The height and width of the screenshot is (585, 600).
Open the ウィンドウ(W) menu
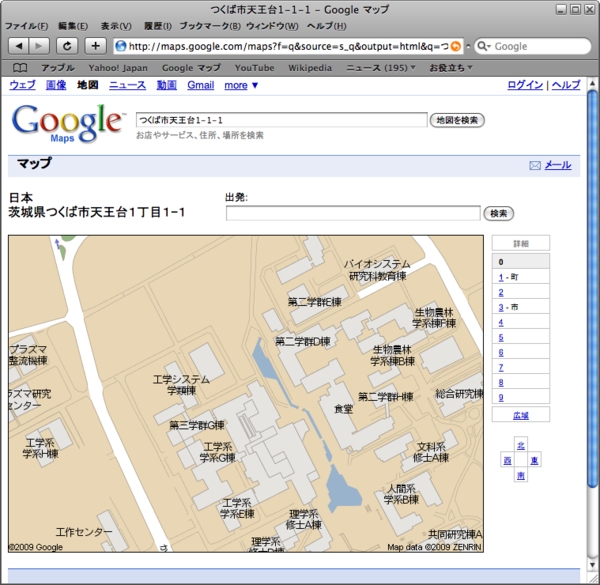272,26
